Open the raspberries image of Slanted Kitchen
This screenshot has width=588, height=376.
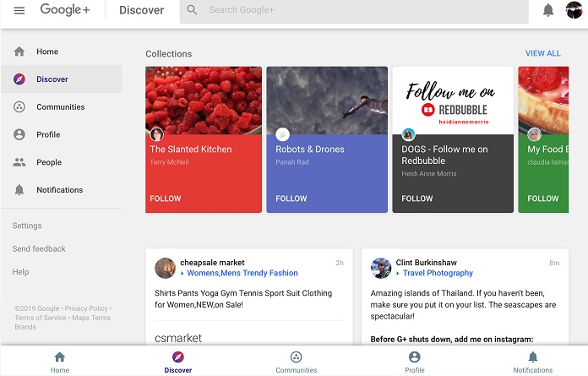coord(204,101)
